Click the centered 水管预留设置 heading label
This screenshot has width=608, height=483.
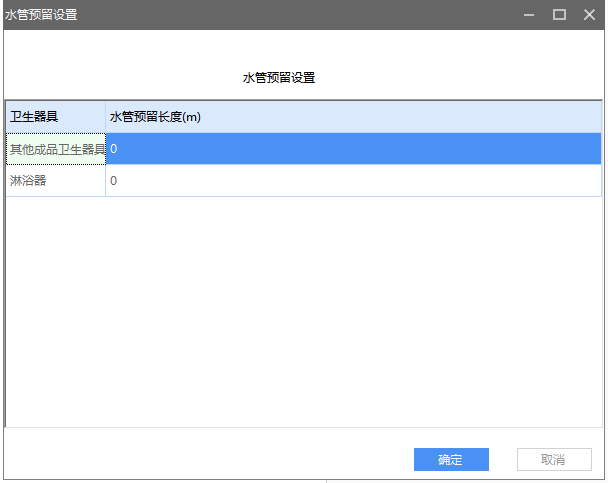coord(279,78)
